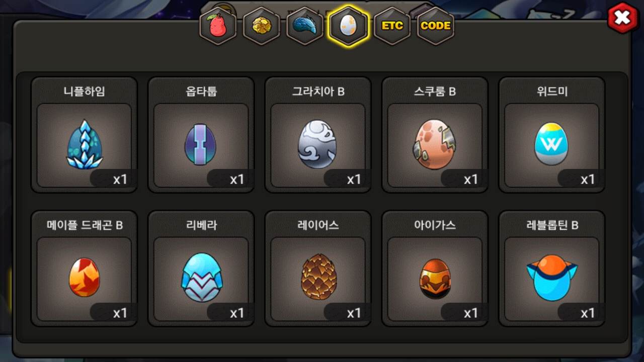Screen dimensions: 644x362
Task: Click the x1 count on 위드미 card
Action: pyautogui.click(x=588, y=179)
